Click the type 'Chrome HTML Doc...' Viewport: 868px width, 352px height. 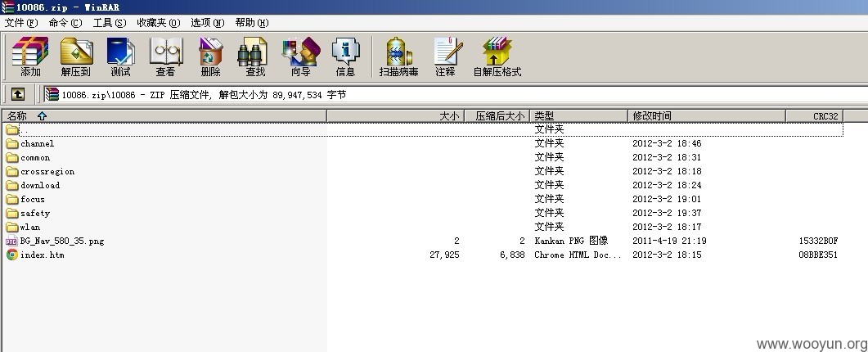point(578,255)
